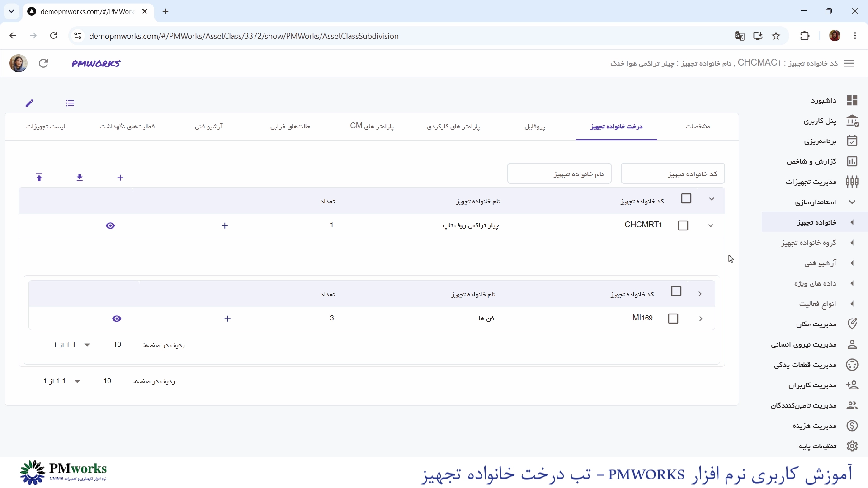Click the plus icon in the table toolbar
The height and width of the screenshot is (488, 868).
click(120, 178)
